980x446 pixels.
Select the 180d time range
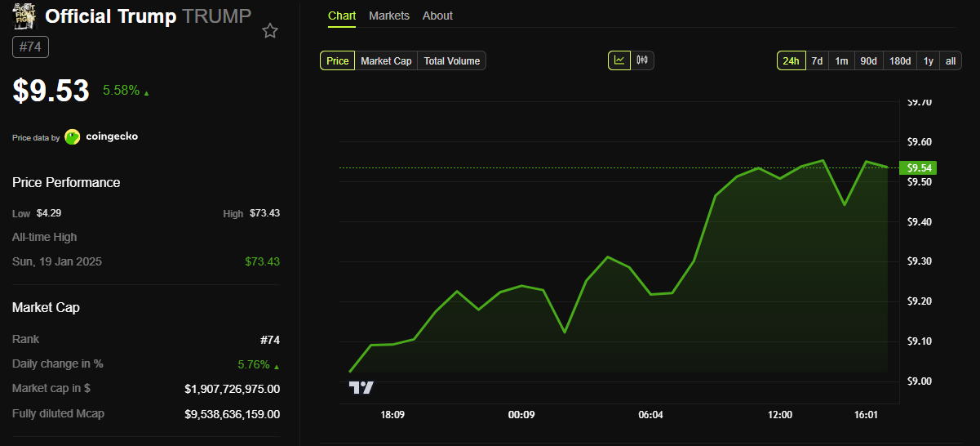point(900,60)
